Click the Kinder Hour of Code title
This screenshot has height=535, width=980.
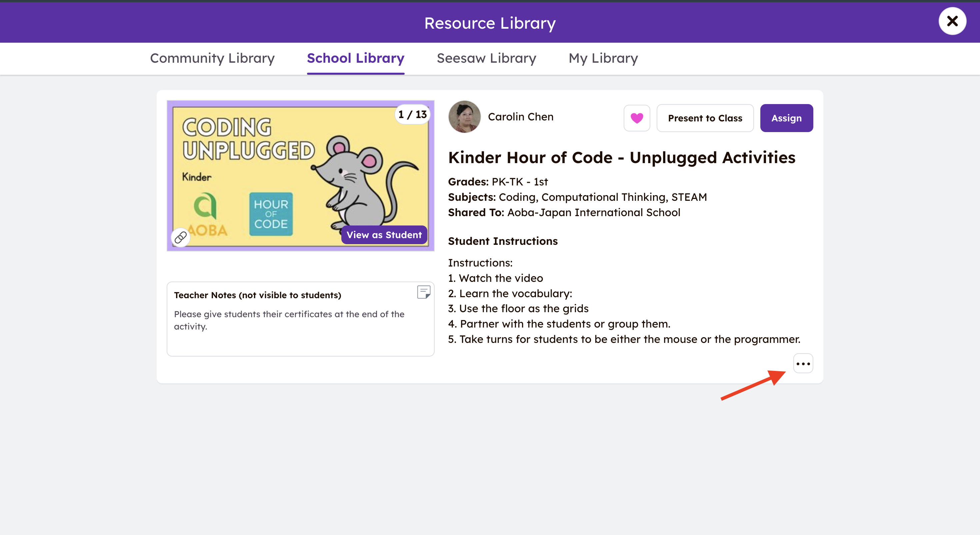click(x=621, y=158)
